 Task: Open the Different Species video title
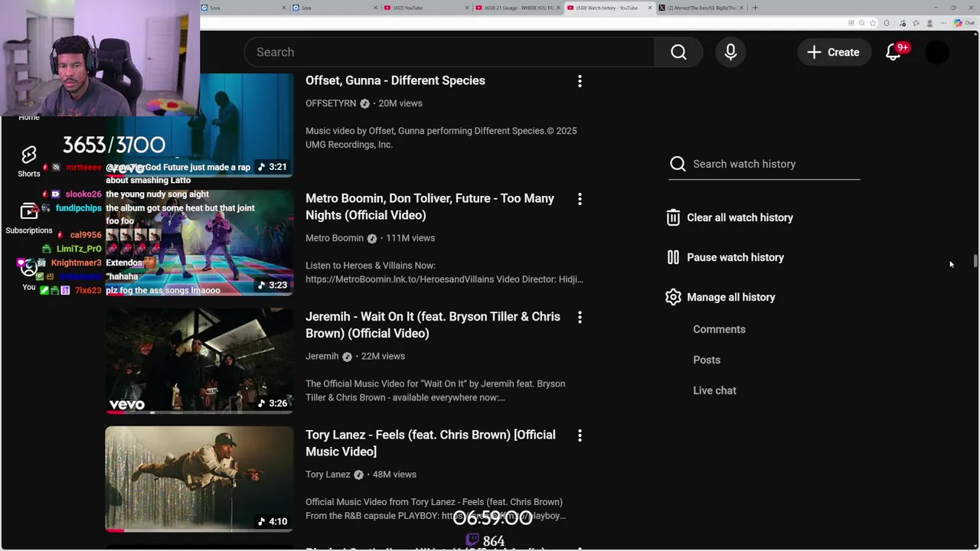tap(395, 80)
